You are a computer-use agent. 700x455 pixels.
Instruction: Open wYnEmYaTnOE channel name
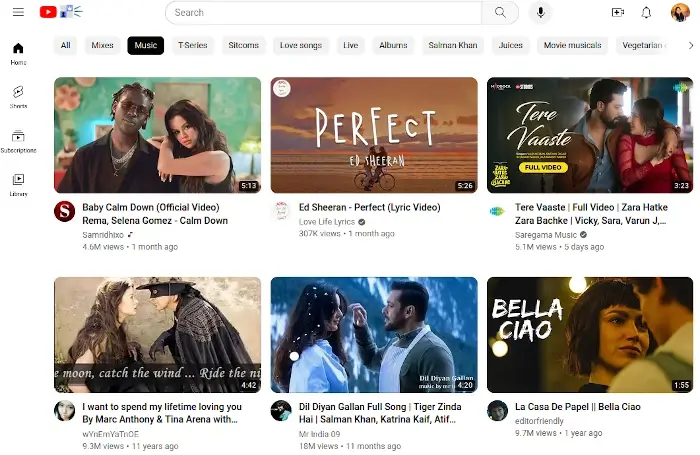110,434
